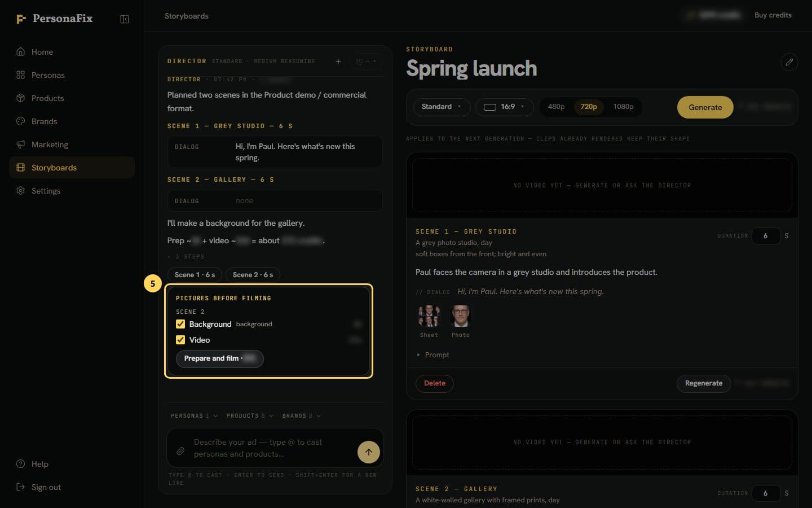Expand the Products cast dropdown
This screenshot has height=508, width=812.
click(250, 416)
